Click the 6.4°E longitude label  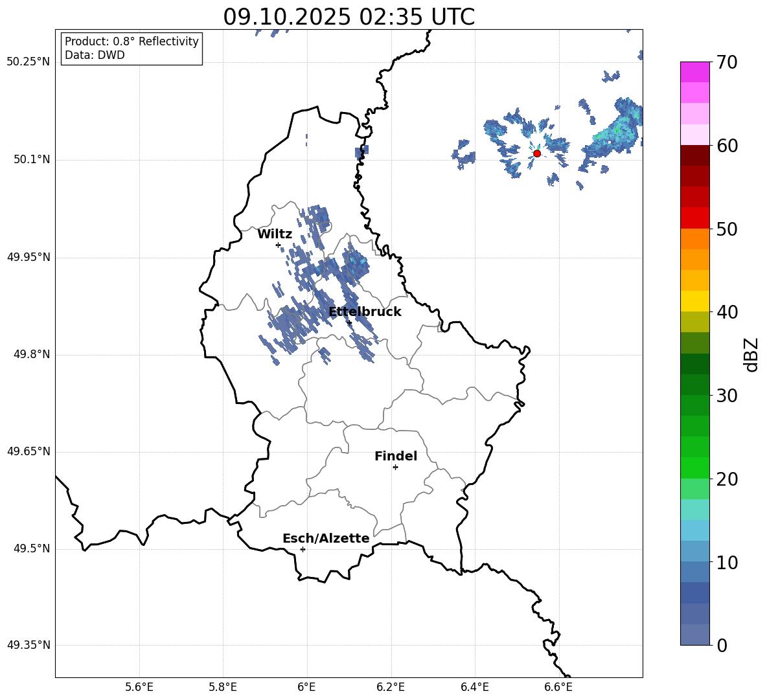click(474, 687)
